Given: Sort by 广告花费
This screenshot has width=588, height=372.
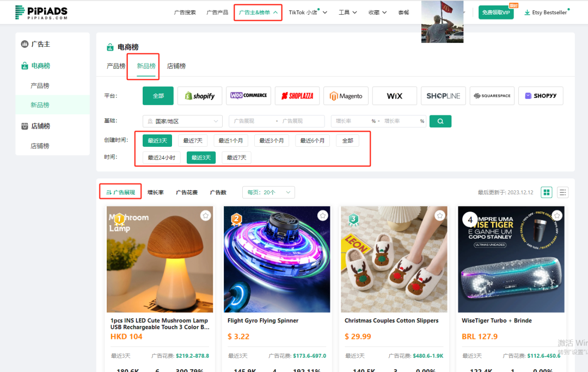Looking at the screenshot, I should coord(187,192).
